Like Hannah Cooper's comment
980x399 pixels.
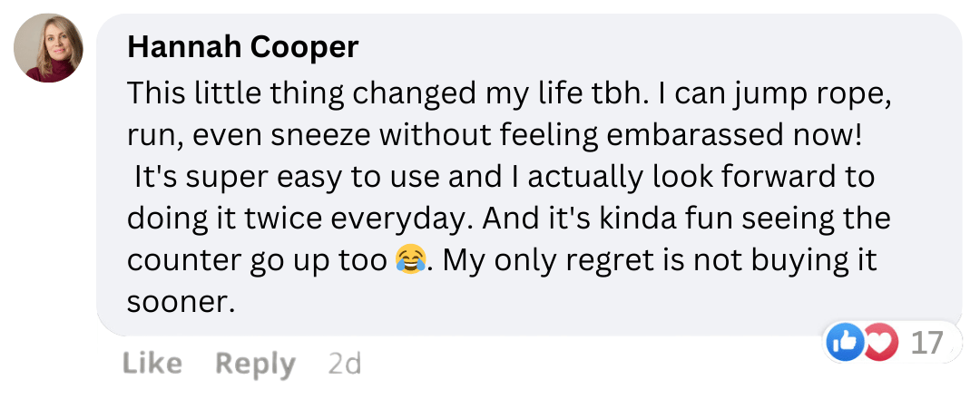pos(152,364)
